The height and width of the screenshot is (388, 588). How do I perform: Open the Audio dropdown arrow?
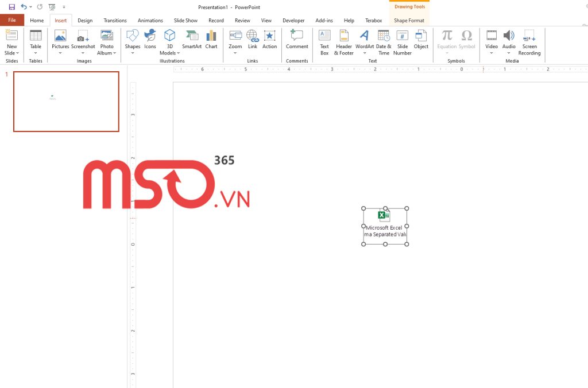pyautogui.click(x=509, y=53)
